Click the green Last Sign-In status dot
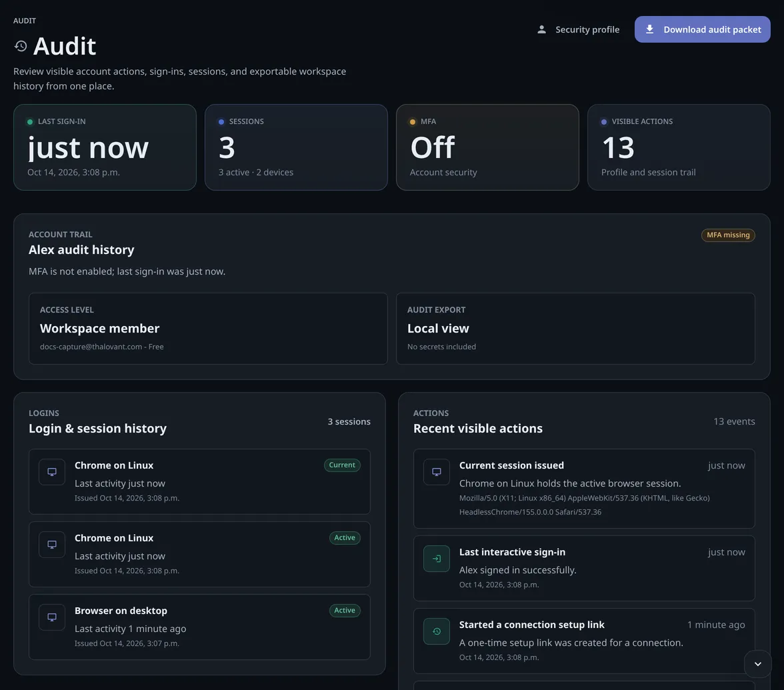The width and height of the screenshot is (784, 690). point(30,122)
